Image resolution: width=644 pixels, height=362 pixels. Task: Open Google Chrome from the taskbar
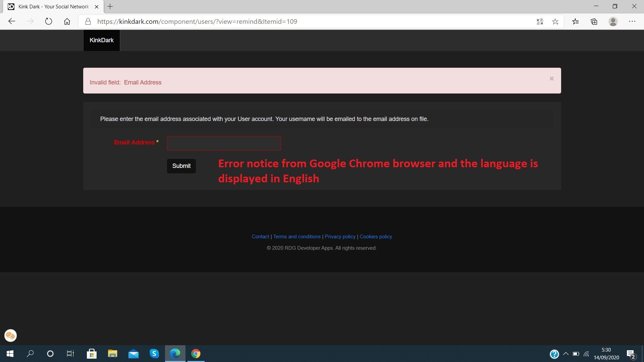tap(196, 354)
